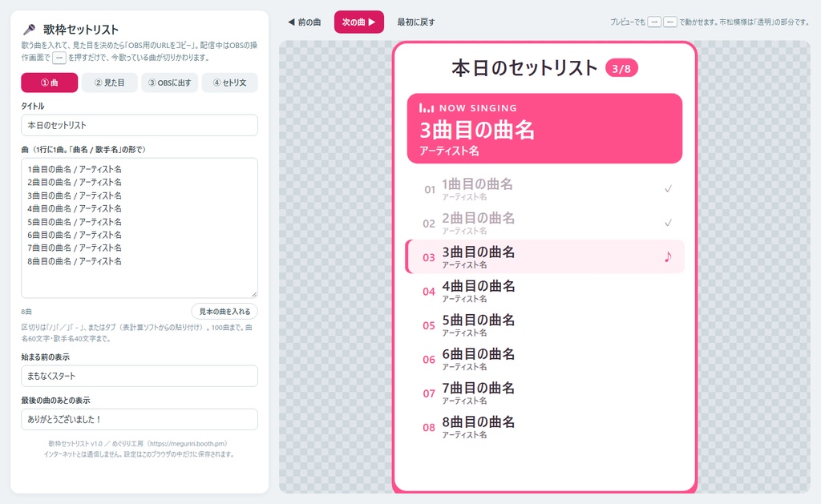Go to the ③ OBSに出す tab
The height and width of the screenshot is (504, 821).
(170, 83)
